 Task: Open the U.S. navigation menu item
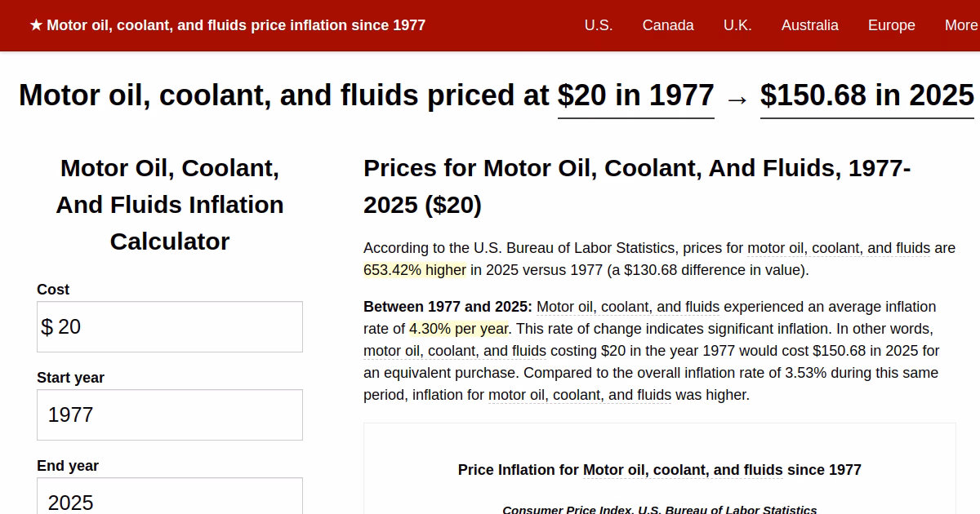pos(597,25)
